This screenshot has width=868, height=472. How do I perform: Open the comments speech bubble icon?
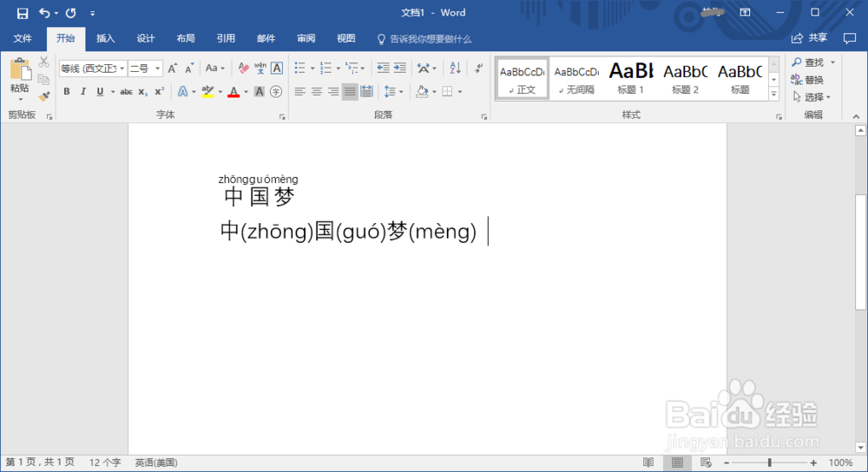click(x=849, y=38)
